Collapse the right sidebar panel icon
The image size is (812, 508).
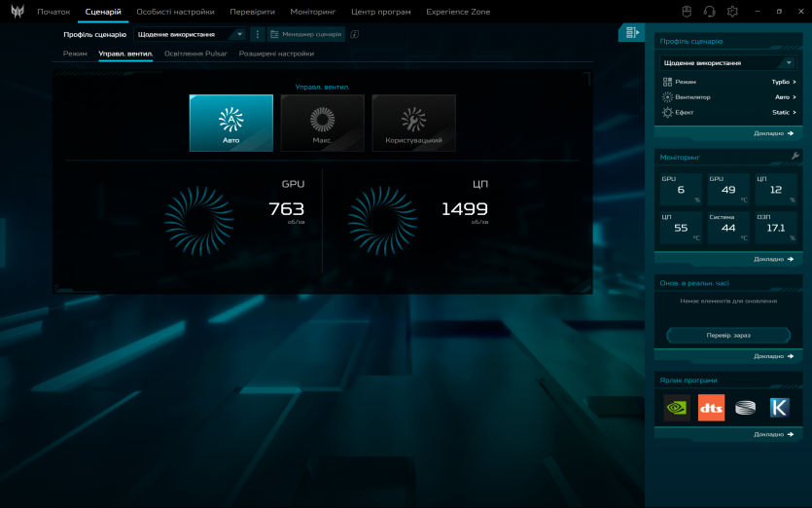632,33
